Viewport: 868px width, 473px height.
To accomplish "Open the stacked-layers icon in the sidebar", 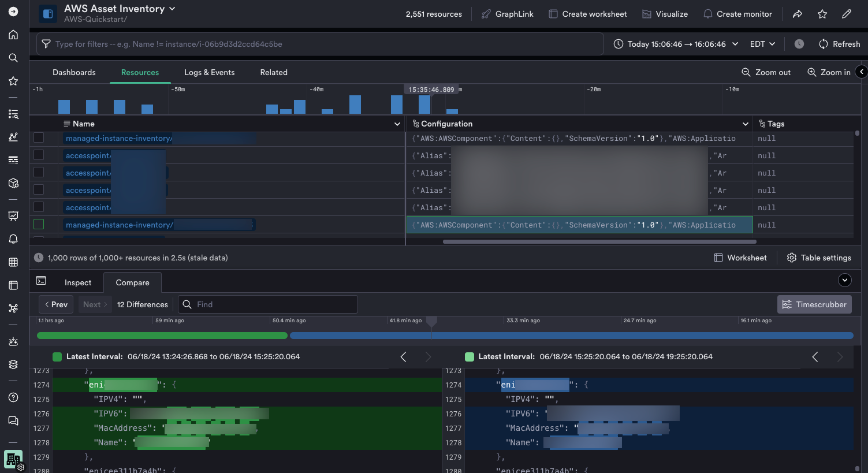I will (13, 364).
